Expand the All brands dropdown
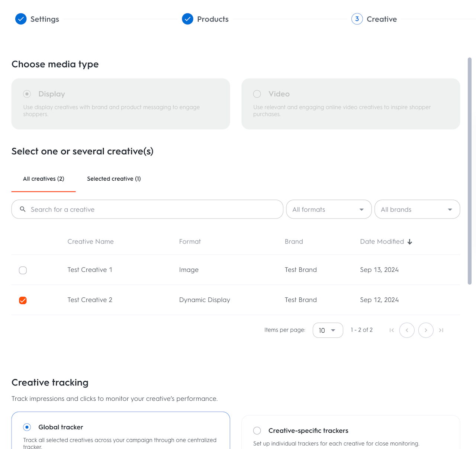 pos(417,209)
